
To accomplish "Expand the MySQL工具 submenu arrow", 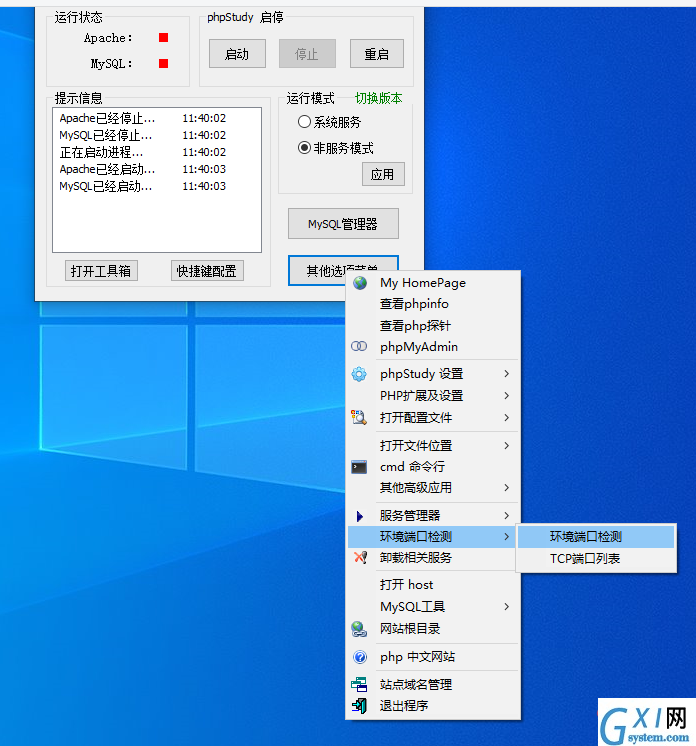I will (x=507, y=607).
